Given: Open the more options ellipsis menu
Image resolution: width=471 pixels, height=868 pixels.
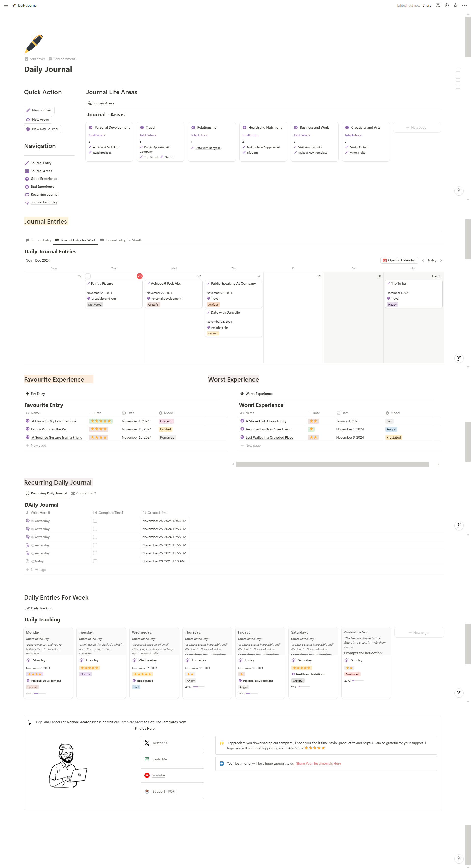Looking at the screenshot, I should point(464,5).
